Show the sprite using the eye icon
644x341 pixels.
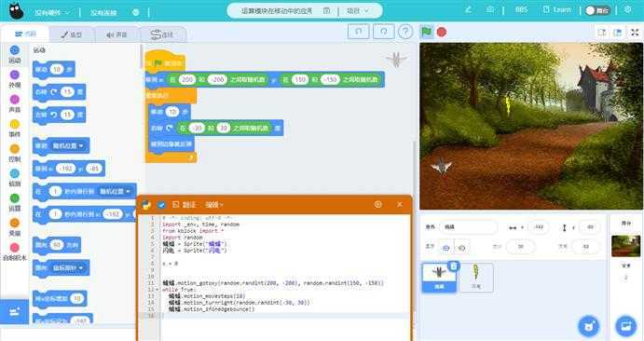tap(446, 248)
